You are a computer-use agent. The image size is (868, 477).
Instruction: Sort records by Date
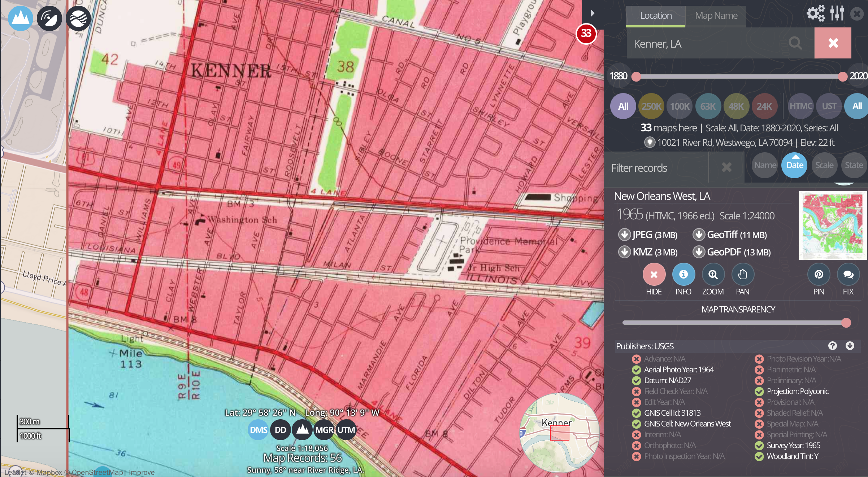794,165
